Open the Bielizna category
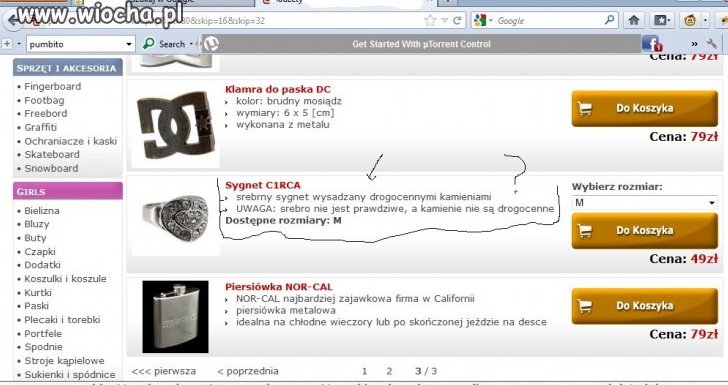The image size is (728, 385). [x=42, y=210]
